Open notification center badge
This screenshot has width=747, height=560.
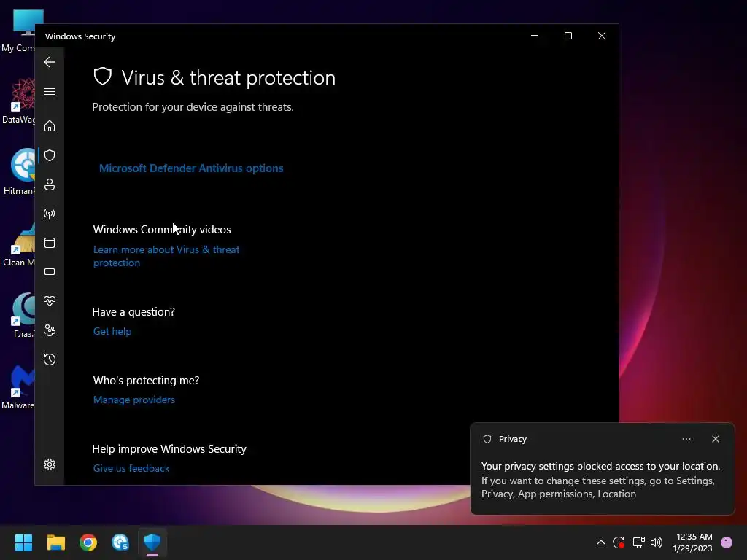click(727, 542)
